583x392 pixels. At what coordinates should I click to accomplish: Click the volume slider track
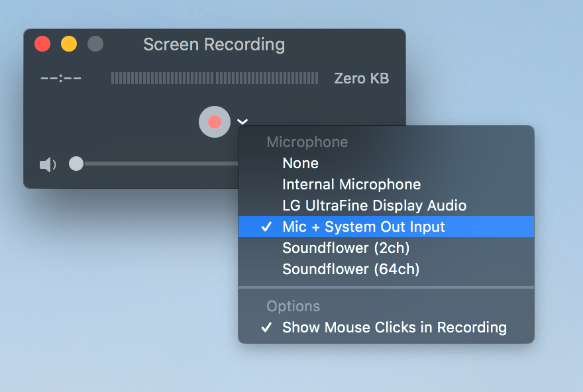pos(160,164)
